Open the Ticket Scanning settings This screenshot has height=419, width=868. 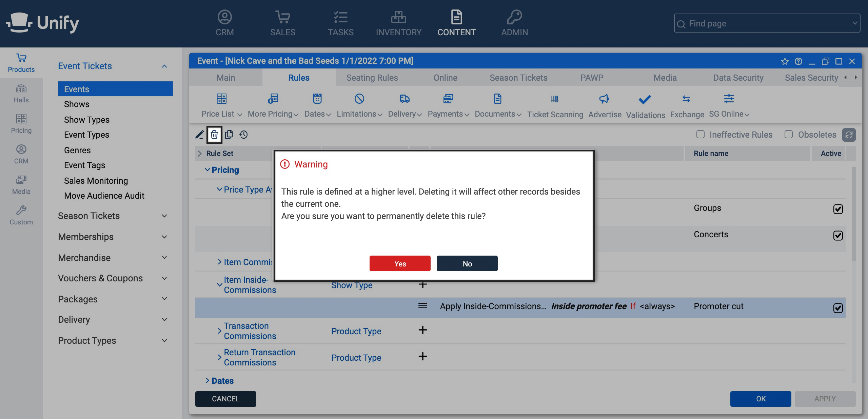point(555,105)
